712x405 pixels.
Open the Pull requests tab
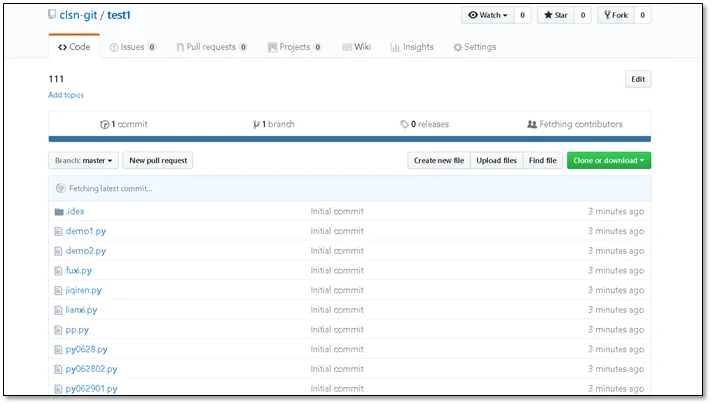pos(212,47)
